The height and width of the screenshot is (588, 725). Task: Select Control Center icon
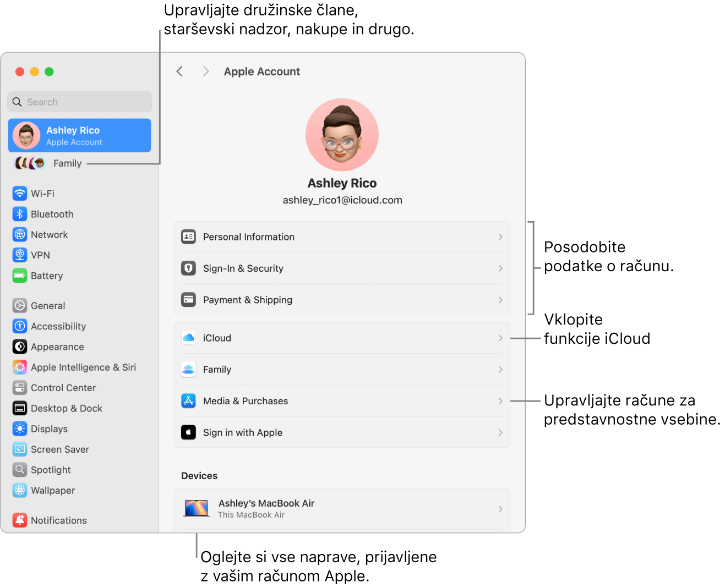tap(20, 388)
